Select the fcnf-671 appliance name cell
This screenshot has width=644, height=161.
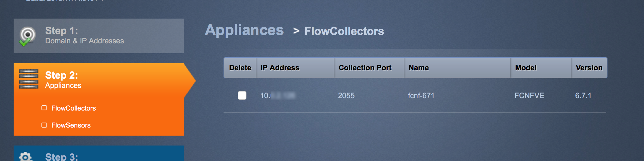421,96
